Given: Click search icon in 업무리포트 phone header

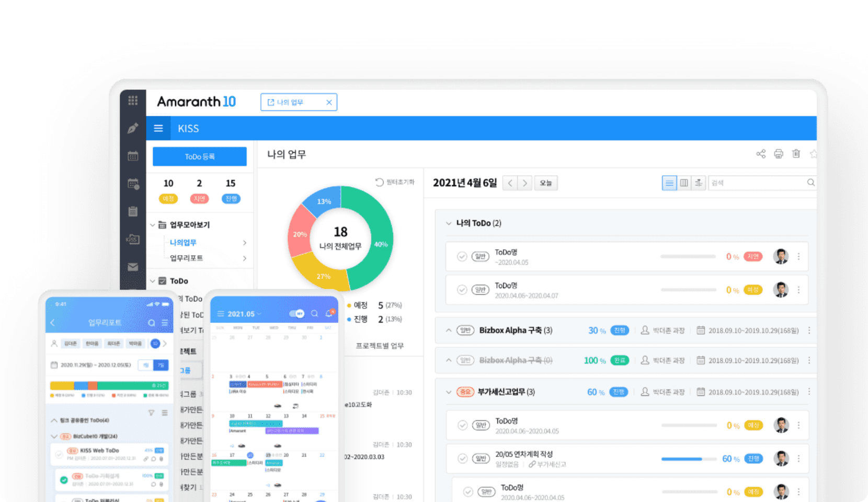Looking at the screenshot, I should 152,323.
